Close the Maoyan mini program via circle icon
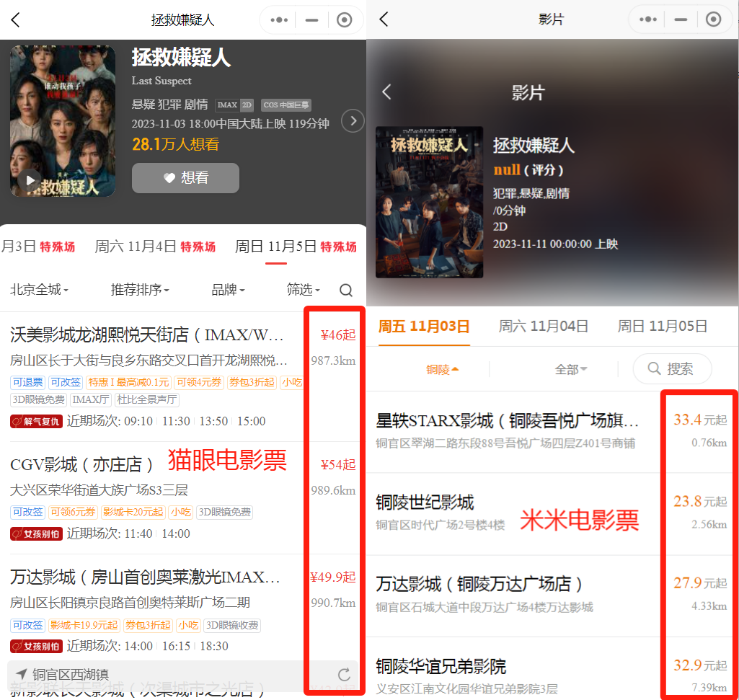This screenshot has height=700, width=739. pos(344,19)
